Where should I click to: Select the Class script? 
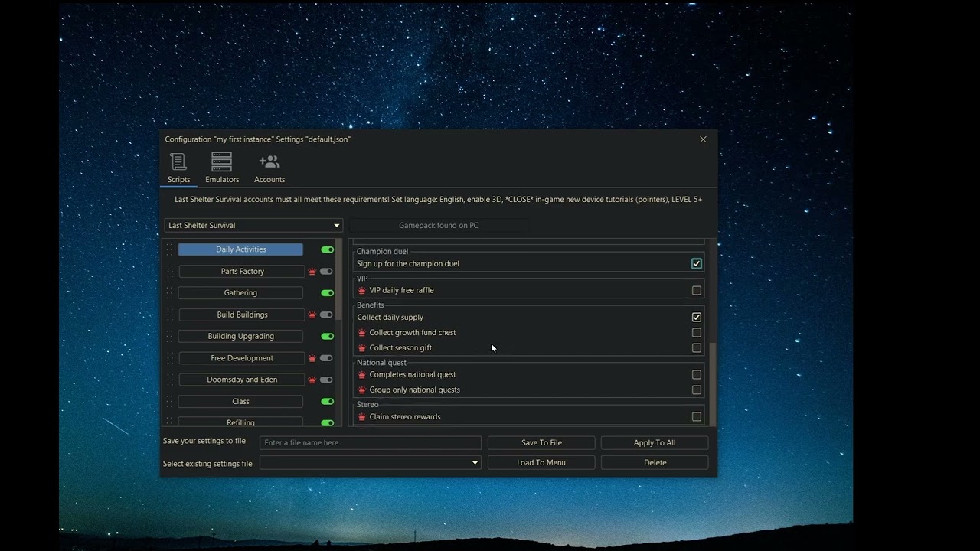coord(240,401)
